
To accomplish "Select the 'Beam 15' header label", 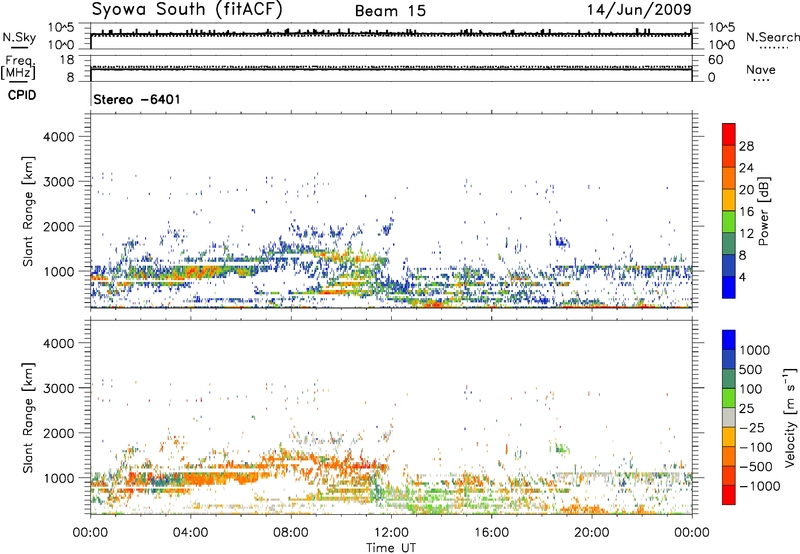I will coord(390,11).
